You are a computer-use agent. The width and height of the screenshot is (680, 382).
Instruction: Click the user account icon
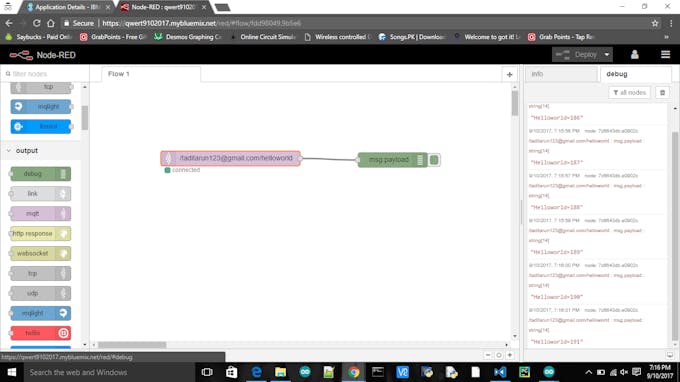634,55
